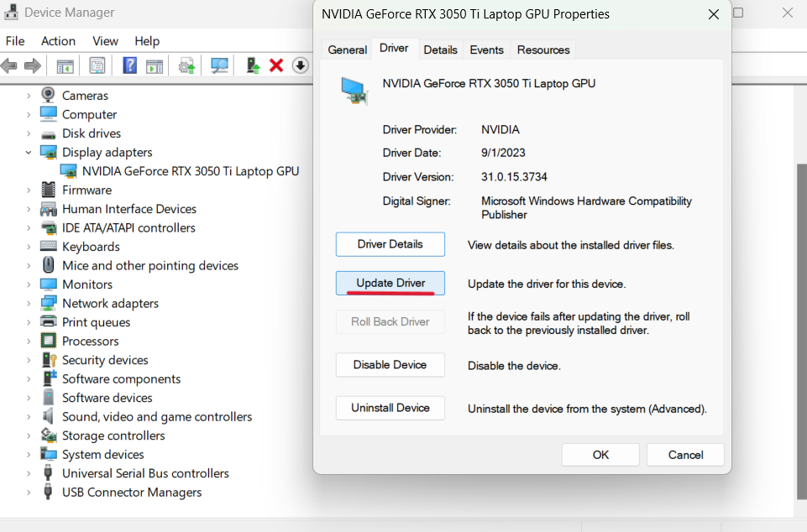Image resolution: width=807 pixels, height=532 pixels.
Task: Expand the System devices category
Action: [29, 455]
